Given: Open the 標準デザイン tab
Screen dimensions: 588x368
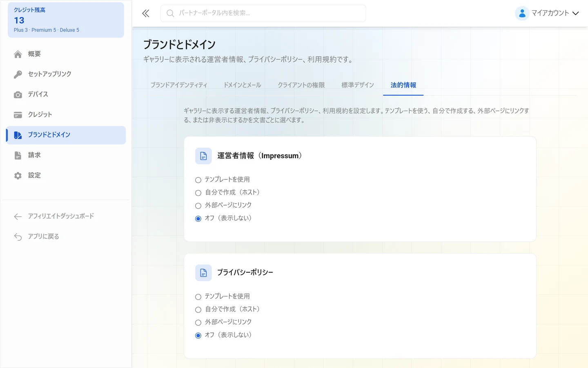Looking at the screenshot, I should (358, 85).
